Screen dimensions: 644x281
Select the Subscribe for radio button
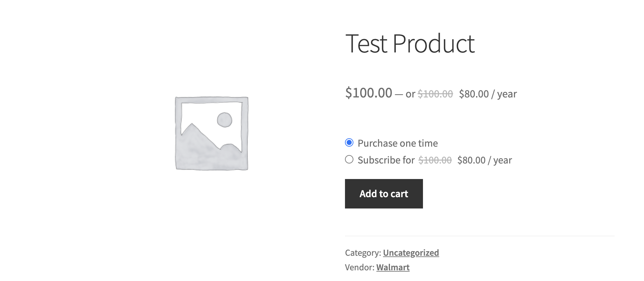click(x=349, y=159)
